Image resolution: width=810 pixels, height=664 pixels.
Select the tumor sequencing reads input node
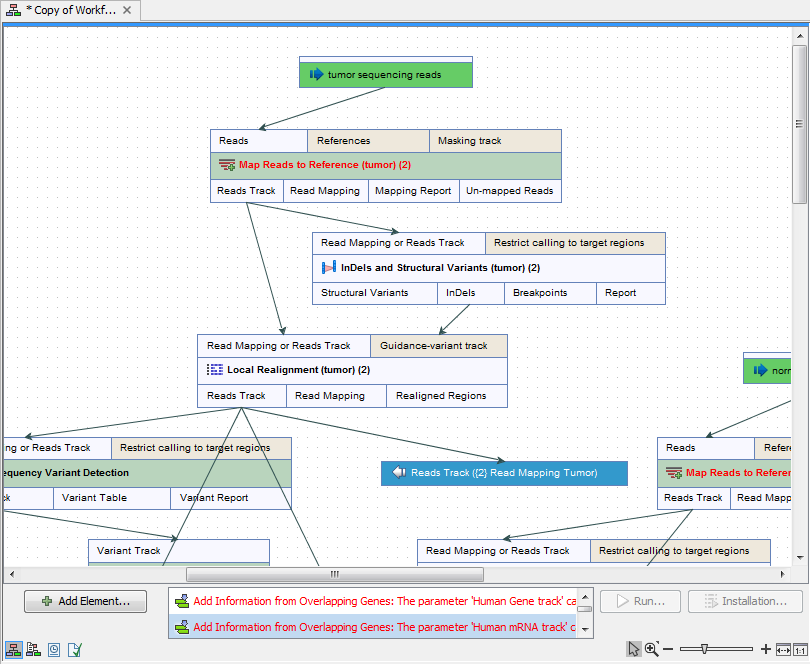385,72
